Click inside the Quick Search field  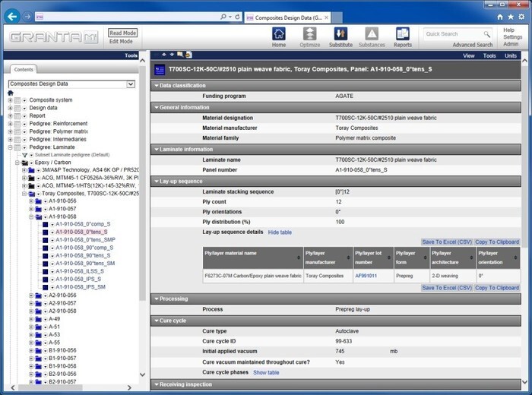451,34
